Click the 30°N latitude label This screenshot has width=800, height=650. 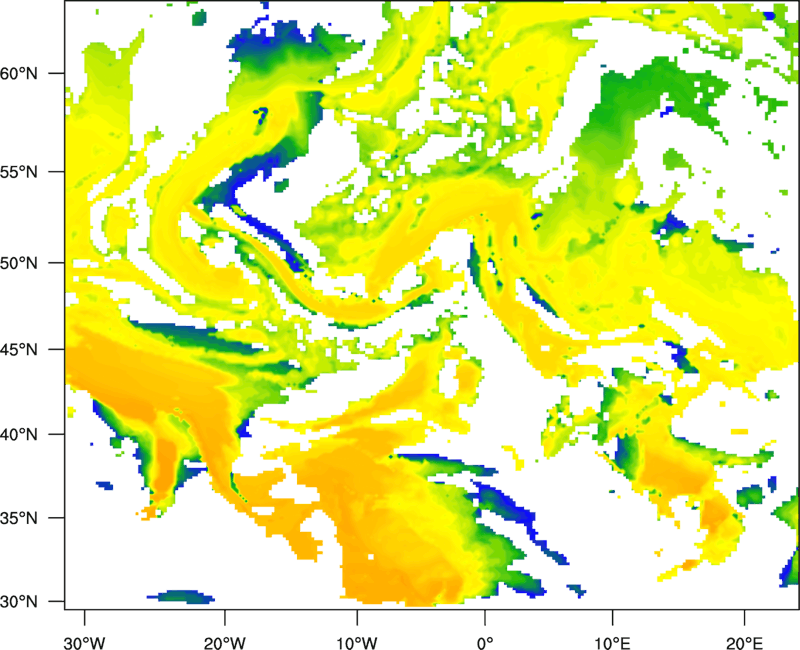(x=19, y=602)
